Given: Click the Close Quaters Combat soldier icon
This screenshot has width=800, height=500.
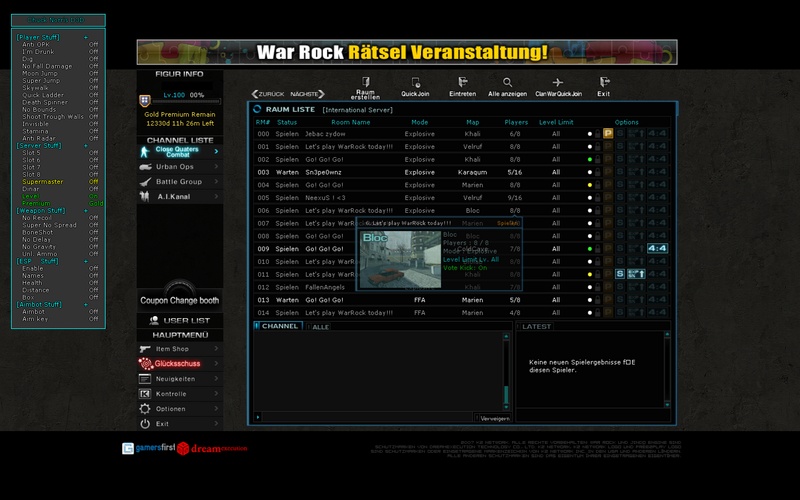Looking at the screenshot, I should tap(144, 152).
